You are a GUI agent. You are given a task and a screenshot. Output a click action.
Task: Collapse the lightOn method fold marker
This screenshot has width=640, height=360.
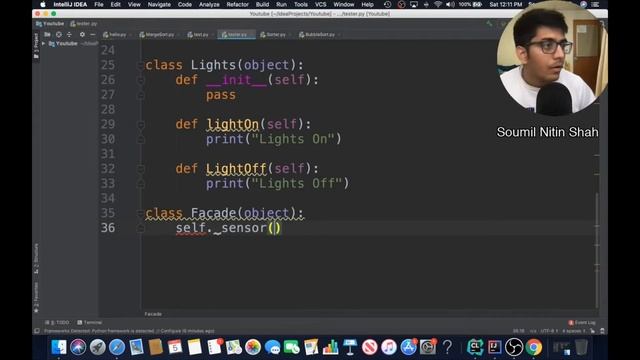point(140,124)
